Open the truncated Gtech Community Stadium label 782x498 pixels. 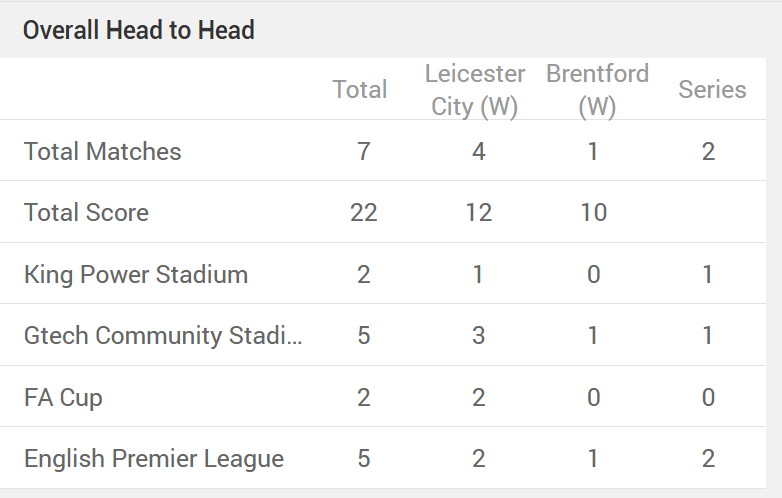[162, 335]
